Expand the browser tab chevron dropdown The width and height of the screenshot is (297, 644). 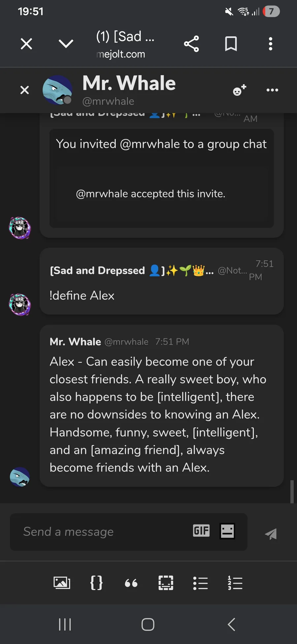[66, 44]
